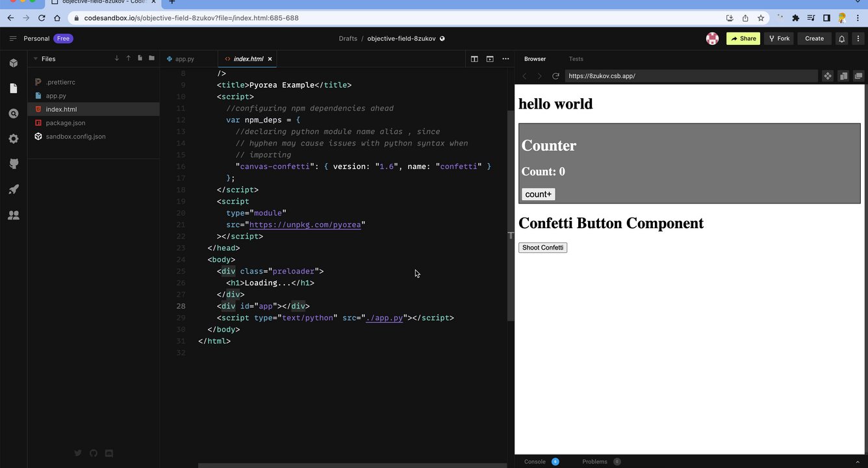Click the user avatar in the header
This screenshot has width=868, height=468.
tap(712, 38)
